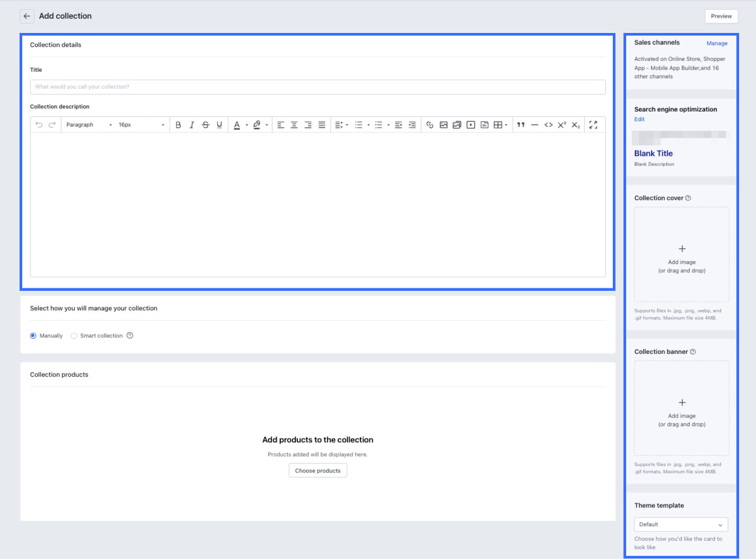756x559 pixels.
Task: Click inside the collection description editor
Action: [318, 205]
